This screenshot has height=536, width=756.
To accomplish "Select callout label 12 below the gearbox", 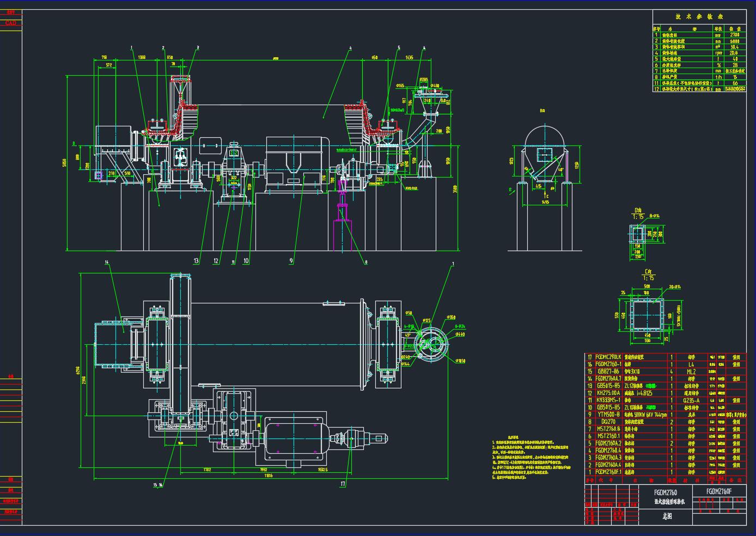I will click(x=216, y=261).
